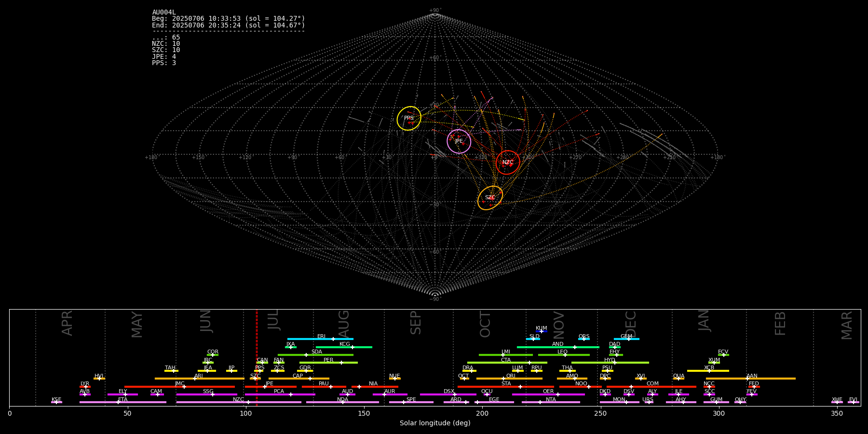Viewport: 868px width, 434px height.
Task: Click the SZC label in the timeline chart
Action: [x=256, y=376]
